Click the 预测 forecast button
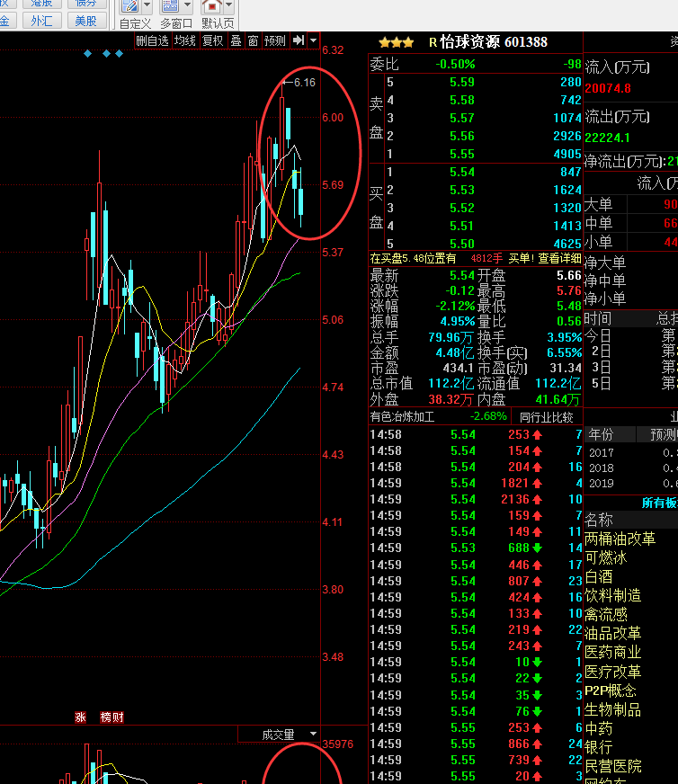Viewport: 678px width, 784px height. point(275,40)
